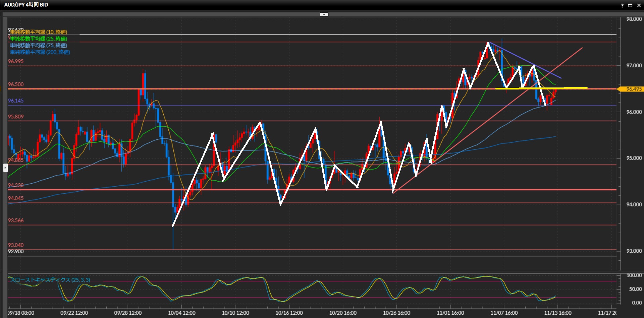Image resolution: width=644 pixels, height=318 pixels.
Task: Select the 96.995 resistance line label
Action: point(16,61)
